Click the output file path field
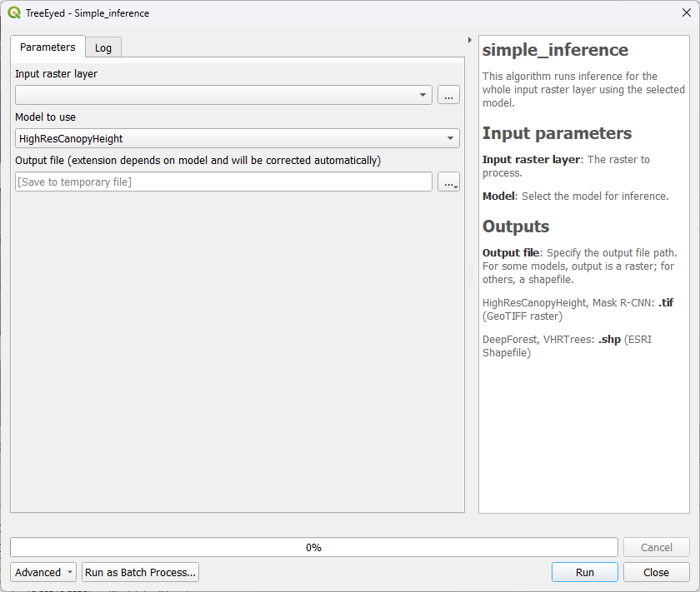The image size is (700, 592). point(223,182)
